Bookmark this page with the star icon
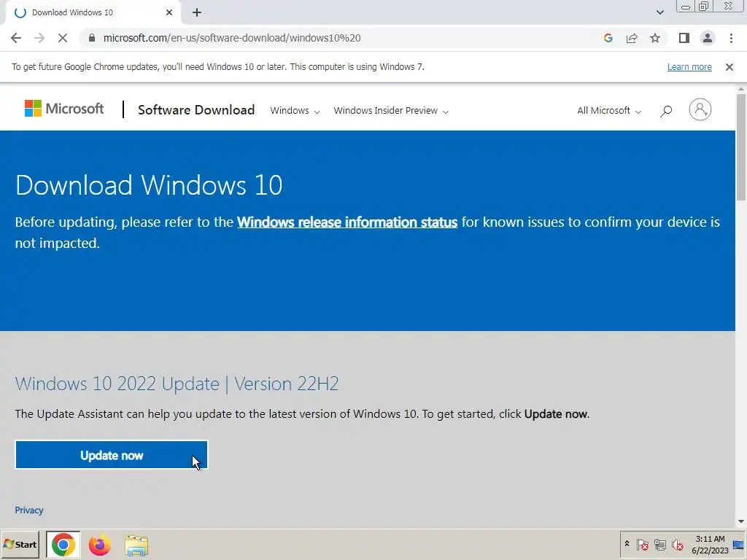 (655, 38)
